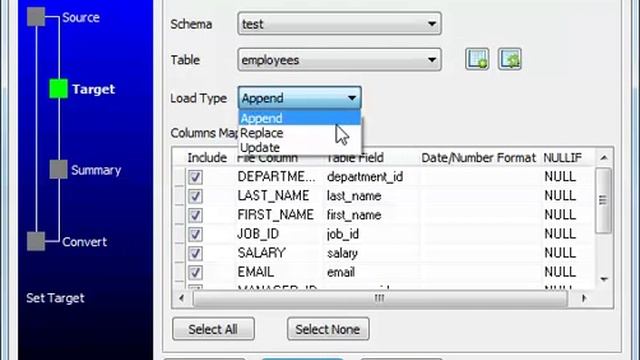Expand the Table dropdown showing employees
The width and height of the screenshot is (640, 360).
339,60
